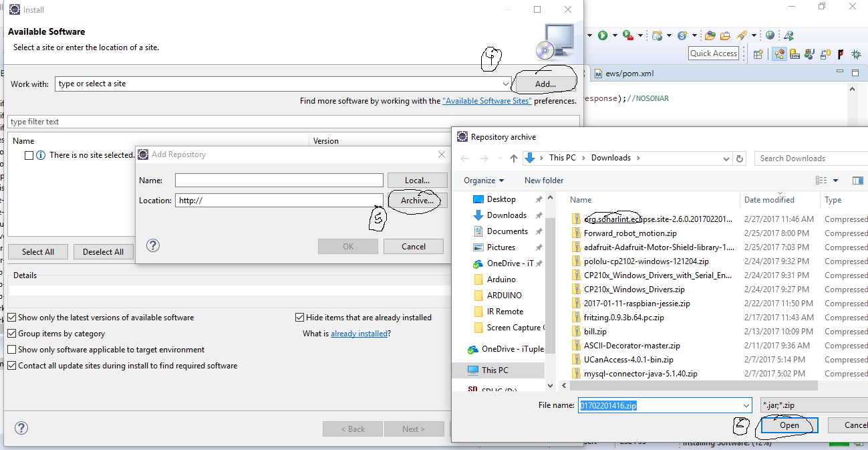Image resolution: width=868 pixels, height=450 pixels.
Task: Go up one folder level arrow
Action: coord(513,158)
